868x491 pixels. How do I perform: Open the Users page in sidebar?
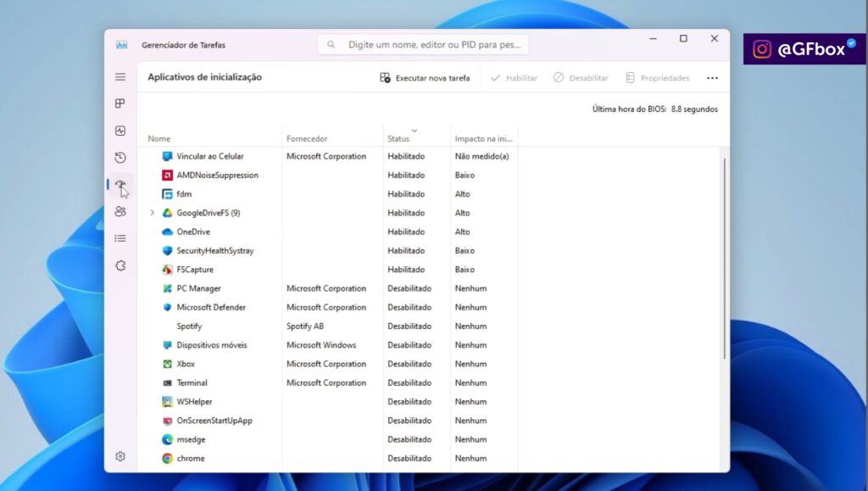click(120, 211)
